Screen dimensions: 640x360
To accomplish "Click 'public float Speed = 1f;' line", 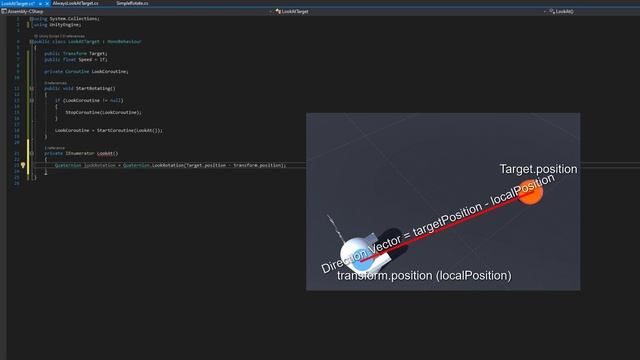I will (76, 60).
